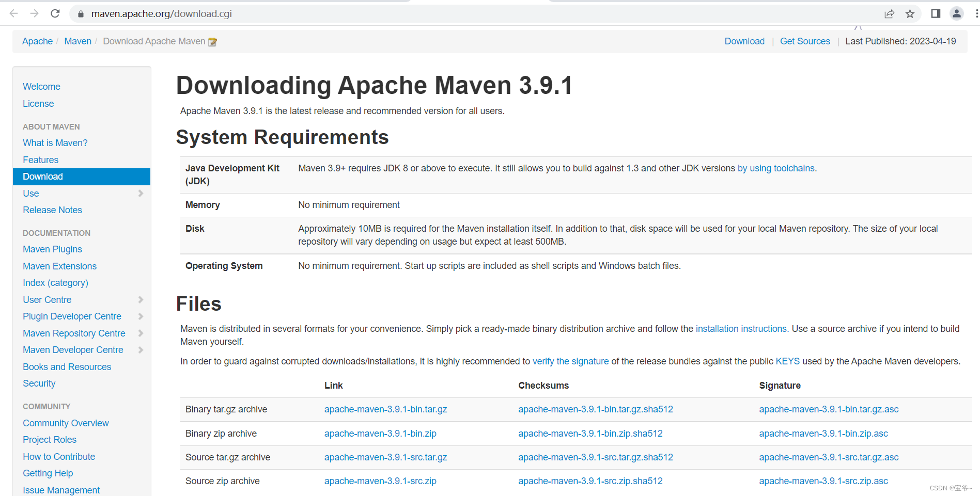Open Welcome in sidebar
The height and width of the screenshot is (496, 980).
(41, 87)
